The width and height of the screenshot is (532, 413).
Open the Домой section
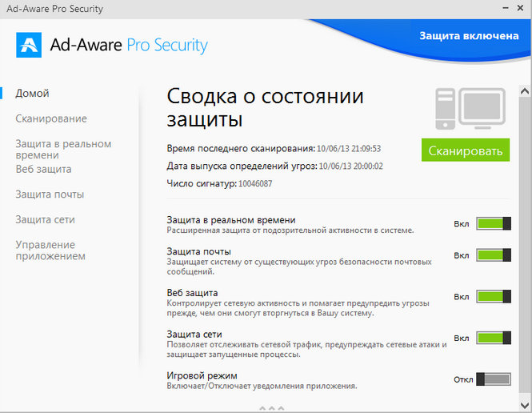(32, 94)
